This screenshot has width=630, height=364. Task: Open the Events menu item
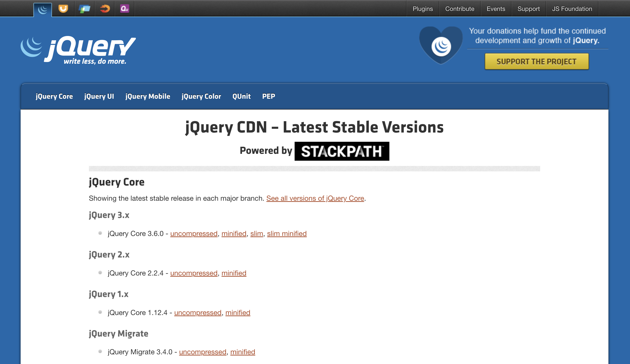click(x=496, y=9)
